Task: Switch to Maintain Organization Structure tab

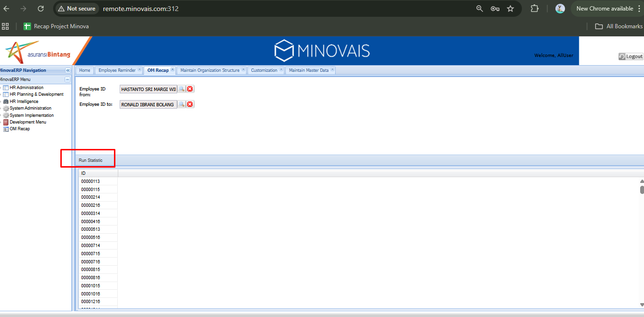Action: [x=210, y=70]
